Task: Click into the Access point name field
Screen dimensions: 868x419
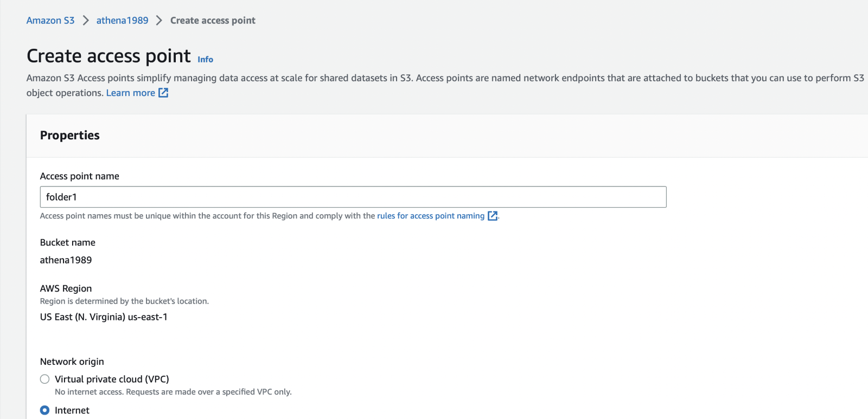Action: (x=353, y=197)
